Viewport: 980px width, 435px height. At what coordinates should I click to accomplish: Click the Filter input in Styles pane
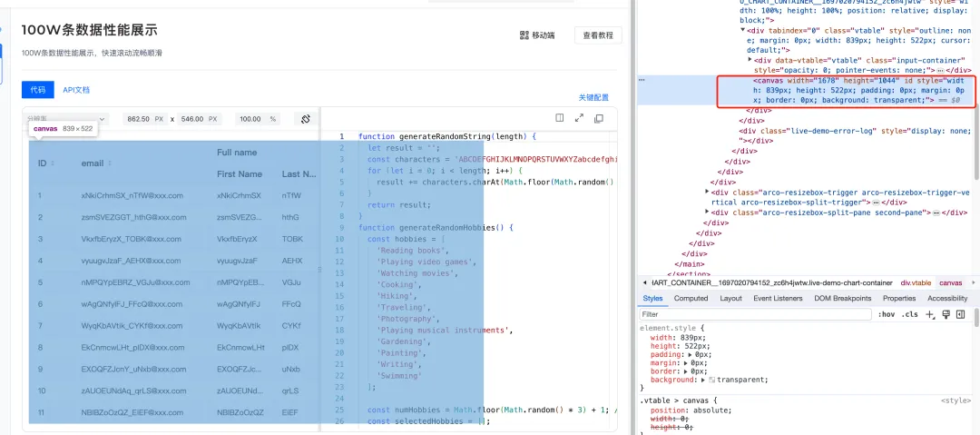pyautogui.click(x=753, y=314)
